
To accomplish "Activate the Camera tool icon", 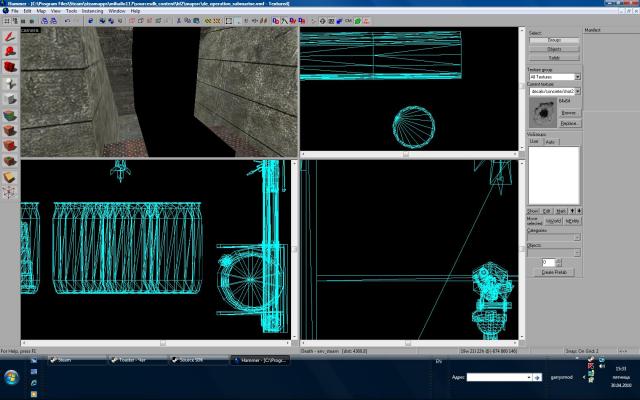I will (x=9, y=66).
